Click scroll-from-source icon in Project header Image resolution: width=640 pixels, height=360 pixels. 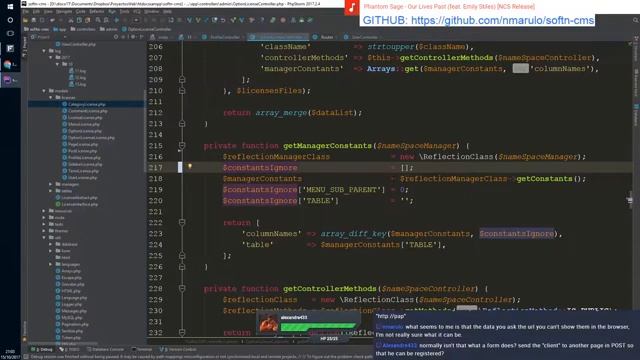point(116,37)
